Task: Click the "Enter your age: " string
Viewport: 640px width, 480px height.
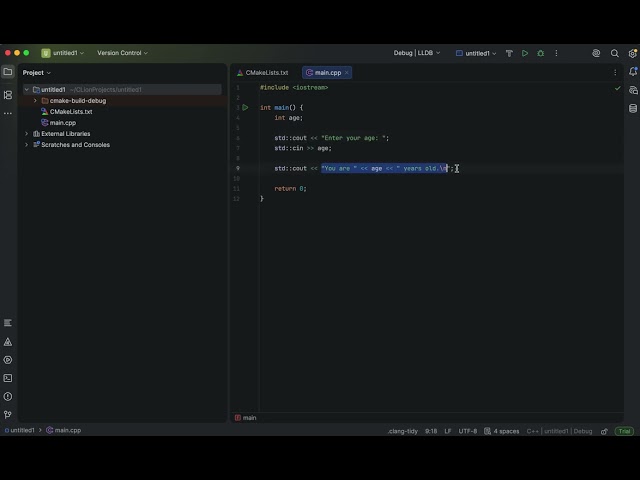Action: (353, 138)
